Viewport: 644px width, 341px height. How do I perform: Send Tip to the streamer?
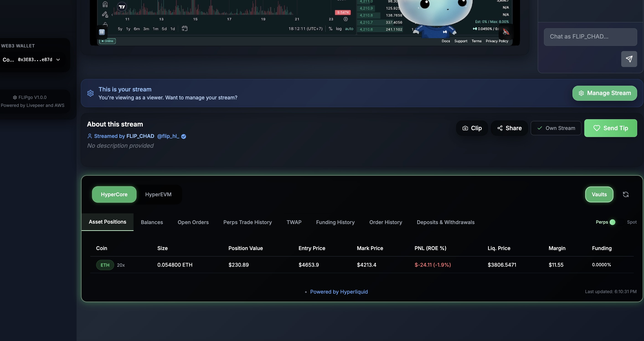point(611,128)
